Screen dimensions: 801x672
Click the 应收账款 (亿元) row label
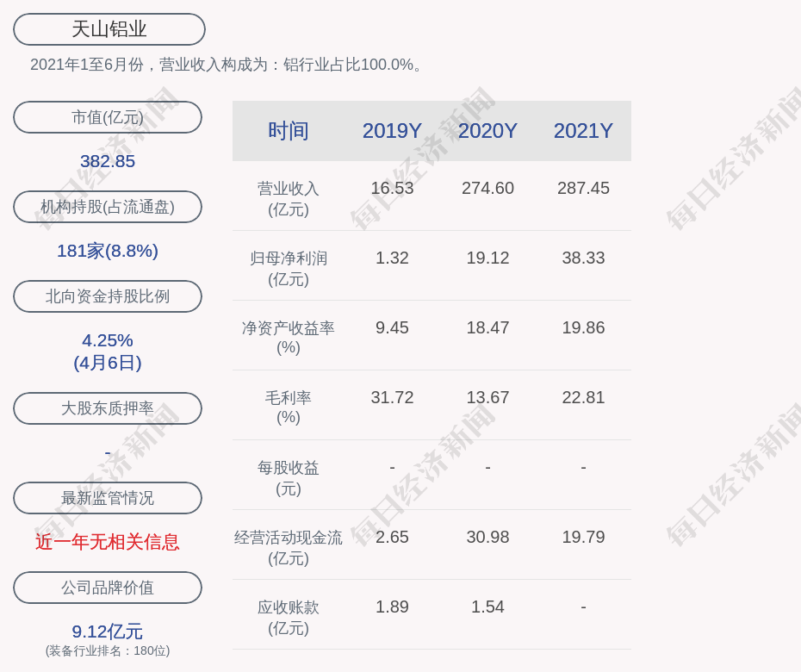click(289, 618)
